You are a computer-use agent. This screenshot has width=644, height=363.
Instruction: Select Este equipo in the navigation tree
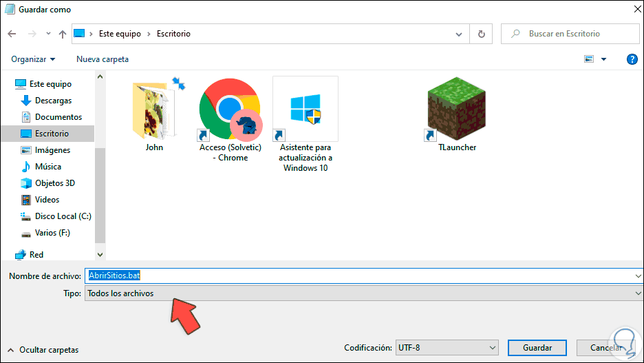(50, 84)
